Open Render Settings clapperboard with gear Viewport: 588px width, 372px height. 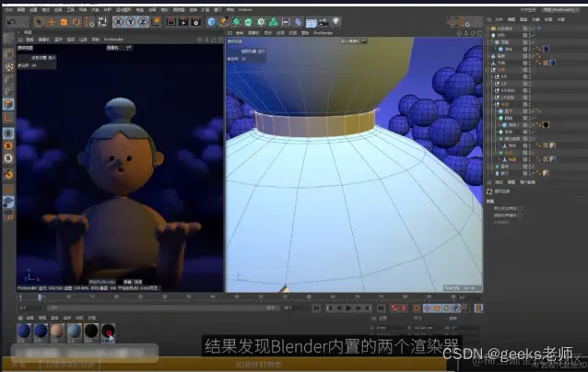click(x=195, y=22)
